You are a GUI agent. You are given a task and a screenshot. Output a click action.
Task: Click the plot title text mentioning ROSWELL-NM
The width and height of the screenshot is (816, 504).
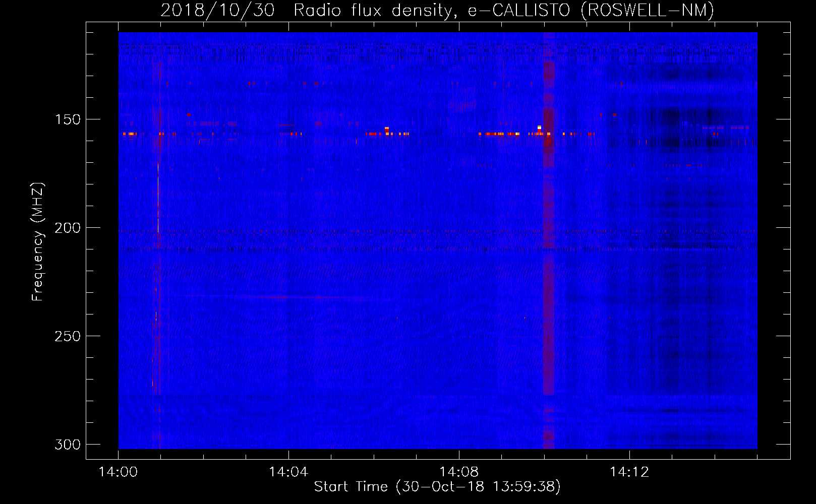[437, 10]
